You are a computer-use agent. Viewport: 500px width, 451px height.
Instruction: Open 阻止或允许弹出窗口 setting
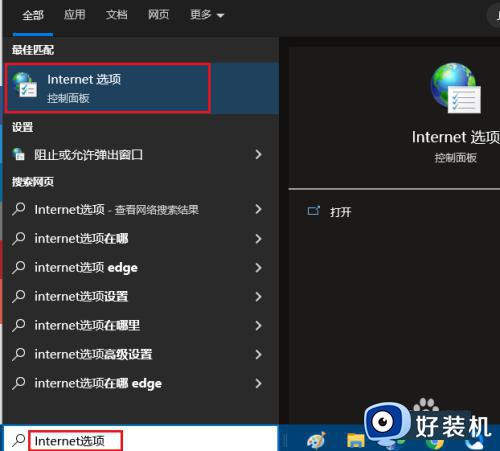tap(141, 155)
